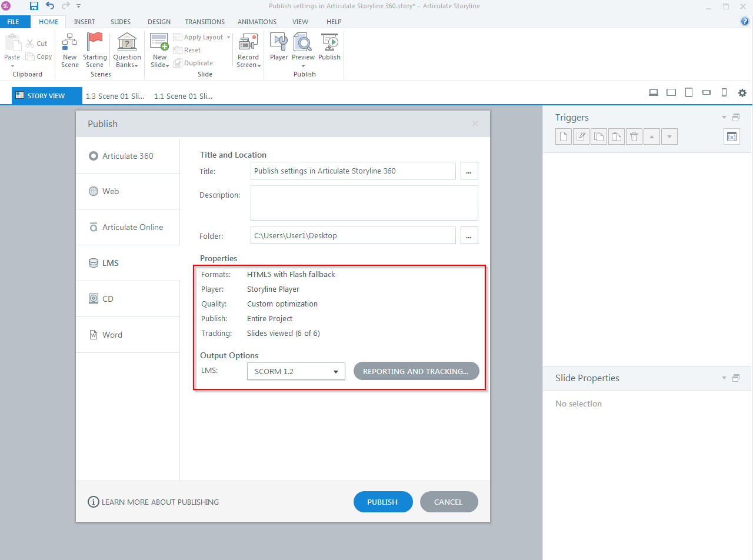The height and width of the screenshot is (560, 753).
Task: Switch to tablet landscape preview icon
Action: [671, 92]
